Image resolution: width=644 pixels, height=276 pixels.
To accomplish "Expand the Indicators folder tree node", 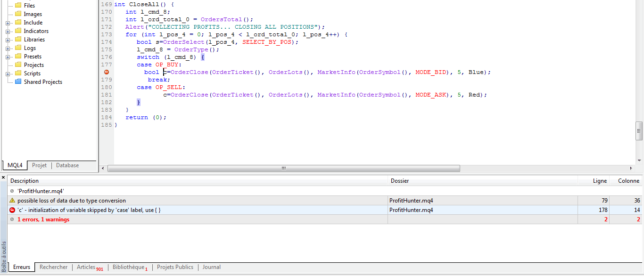I will [8, 31].
